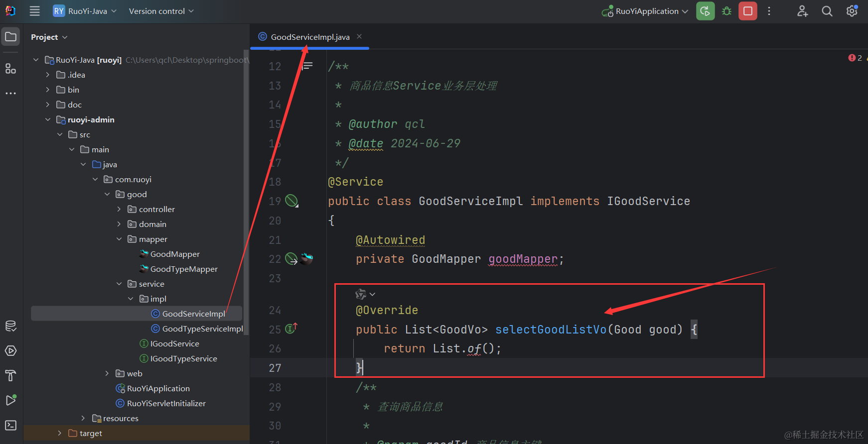Open the Structure tool window
Image resolution: width=868 pixels, height=444 pixels.
tap(10, 69)
